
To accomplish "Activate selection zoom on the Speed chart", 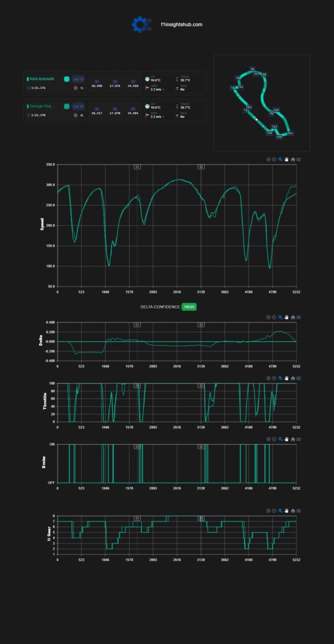I will point(280,159).
